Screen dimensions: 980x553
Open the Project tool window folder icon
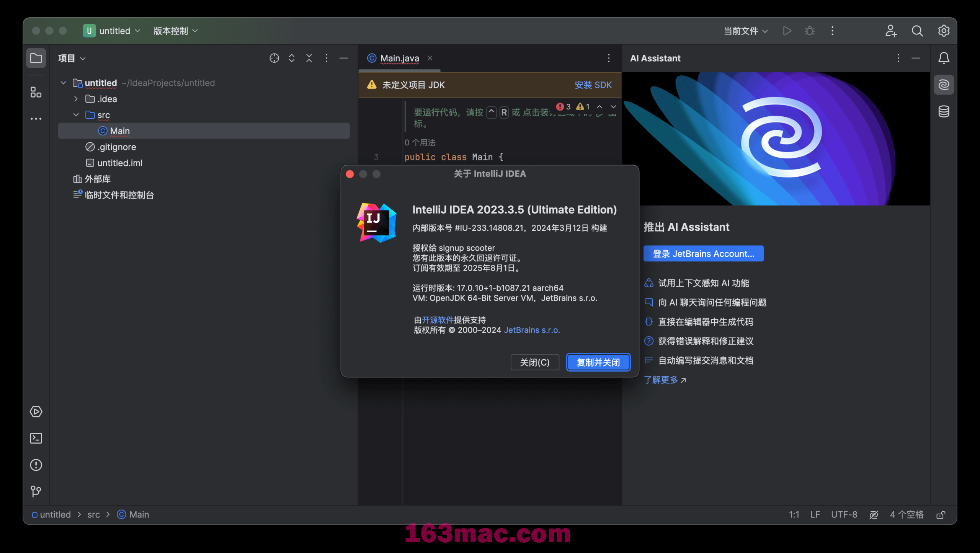click(36, 58)
